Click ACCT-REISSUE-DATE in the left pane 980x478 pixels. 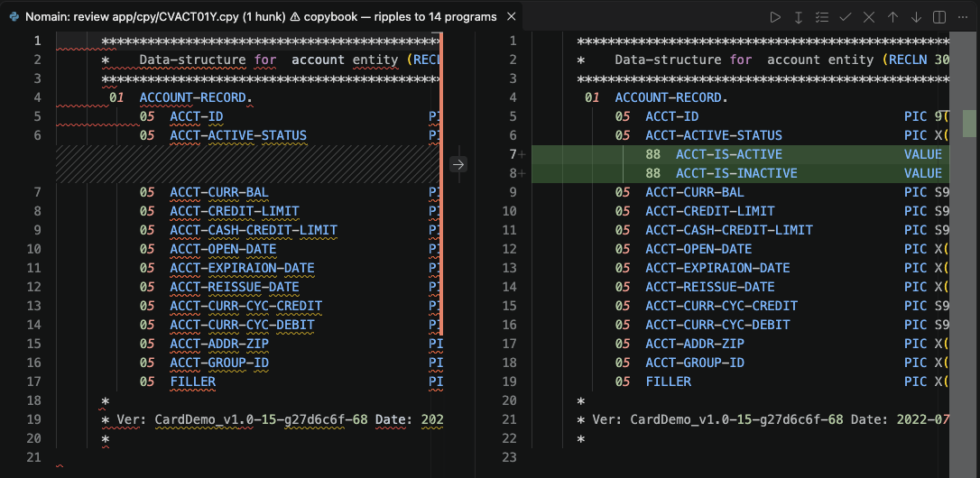point(235,288)
